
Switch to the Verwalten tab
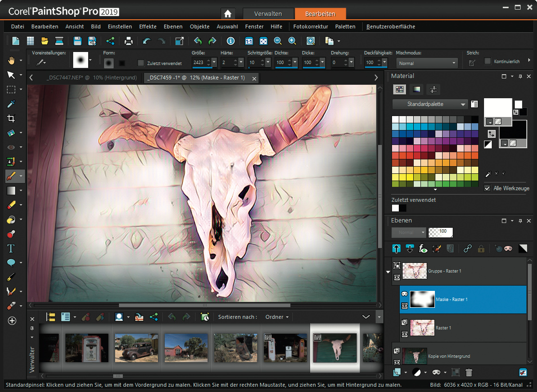tap(268, 13)
